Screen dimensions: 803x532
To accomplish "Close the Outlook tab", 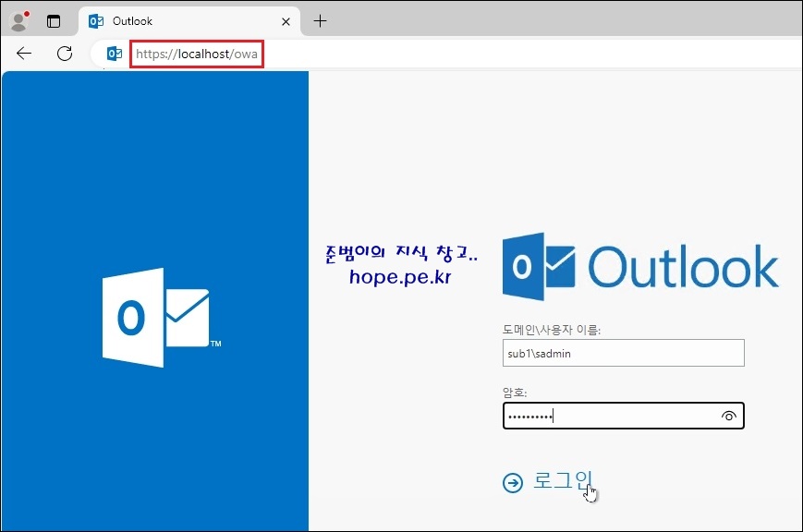I will click(286, 21).
